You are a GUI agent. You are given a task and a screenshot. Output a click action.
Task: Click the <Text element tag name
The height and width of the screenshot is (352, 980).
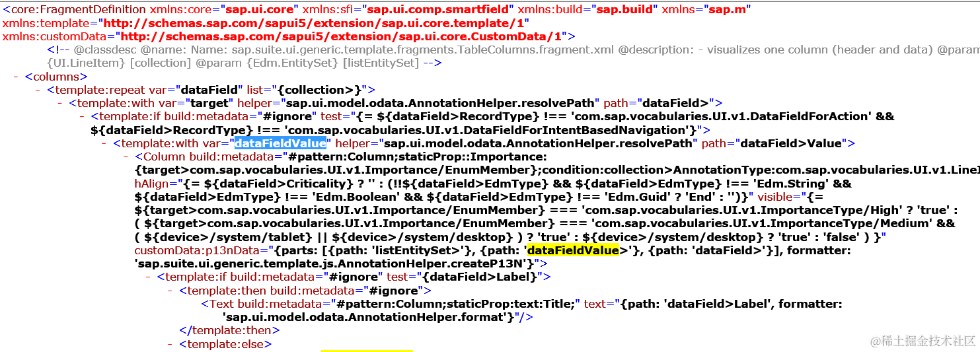pyautogui.click(x=221, y=304)
